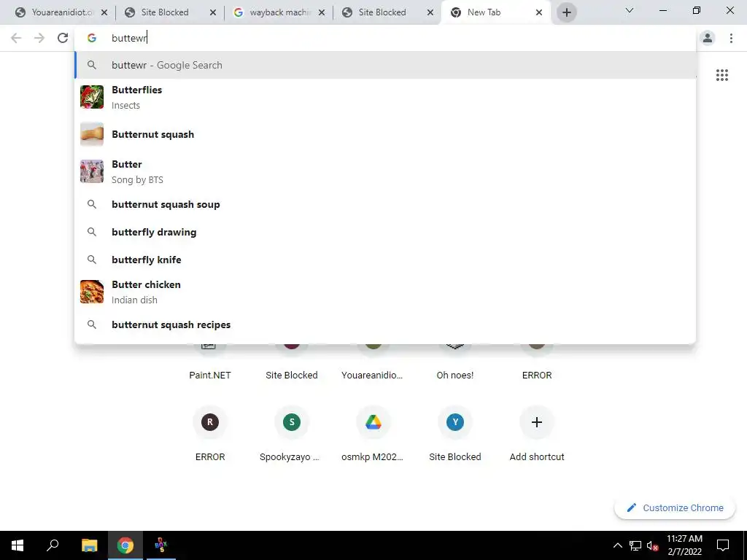Choose the butternut squash recipes suggestion
The width and height of the screenshot is (747, 560).
(385, 324)
